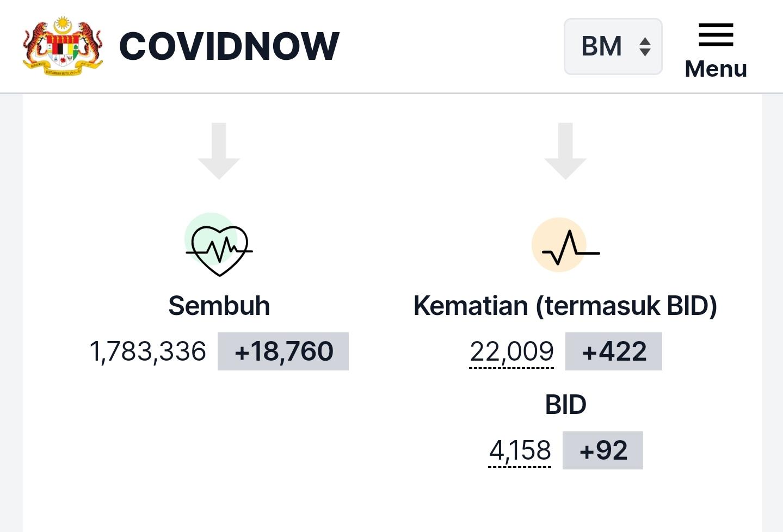Click the grey arrow above Sembuh

(x=219, y=151)
